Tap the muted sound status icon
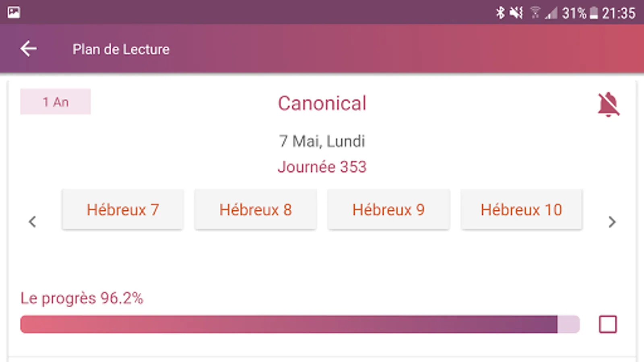 click(x=516, y=13)
